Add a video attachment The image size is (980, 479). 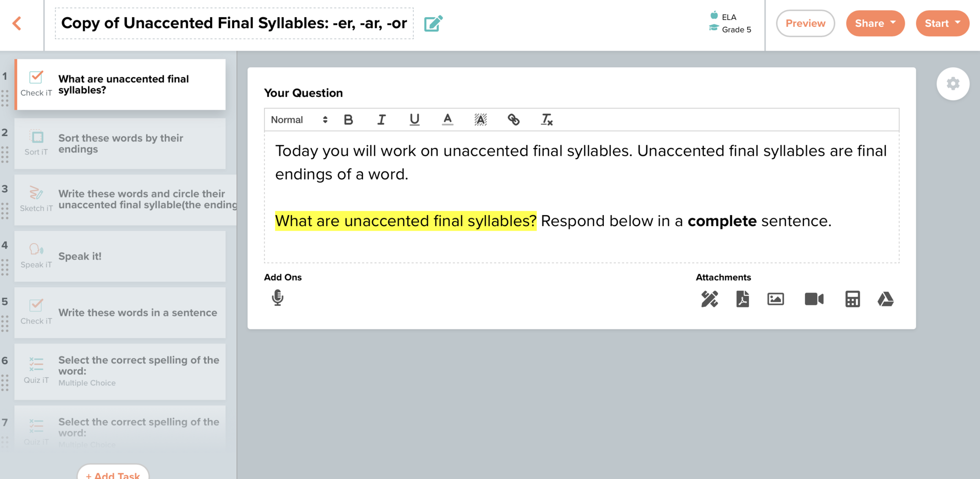tap(813, 299)
